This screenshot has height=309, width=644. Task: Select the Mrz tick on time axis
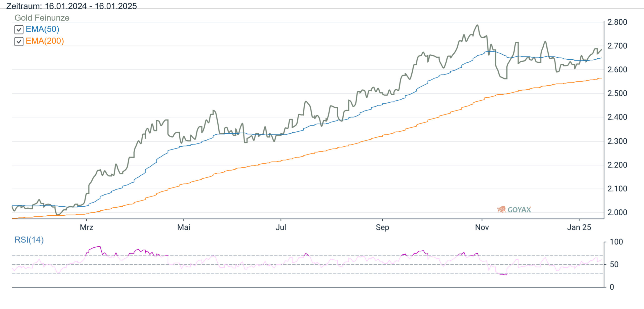(87, 227)
